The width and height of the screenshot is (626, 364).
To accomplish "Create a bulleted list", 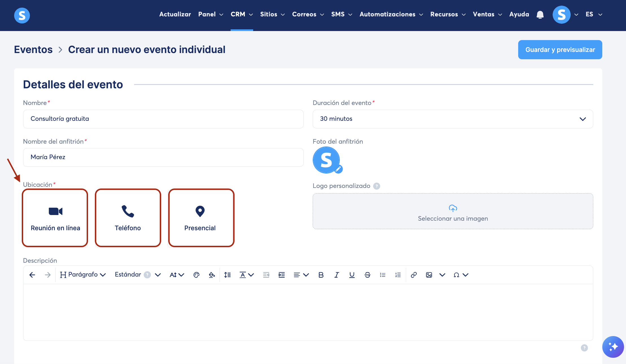I will tap(383, 275).
